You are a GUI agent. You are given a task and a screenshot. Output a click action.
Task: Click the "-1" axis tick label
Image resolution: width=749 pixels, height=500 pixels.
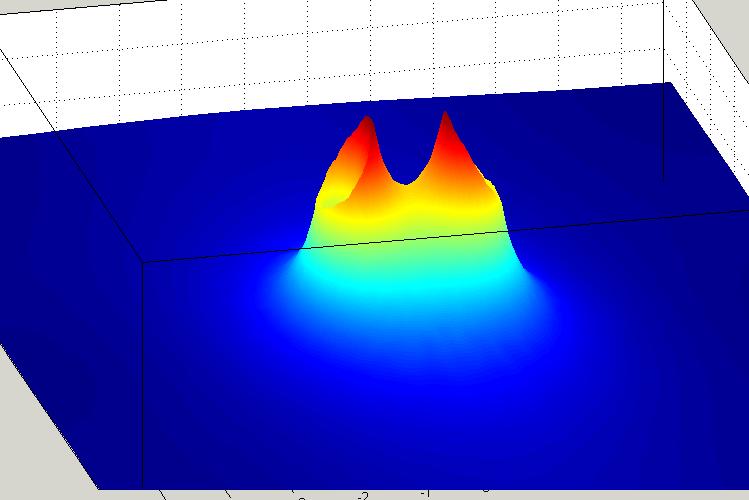[425, 493]
